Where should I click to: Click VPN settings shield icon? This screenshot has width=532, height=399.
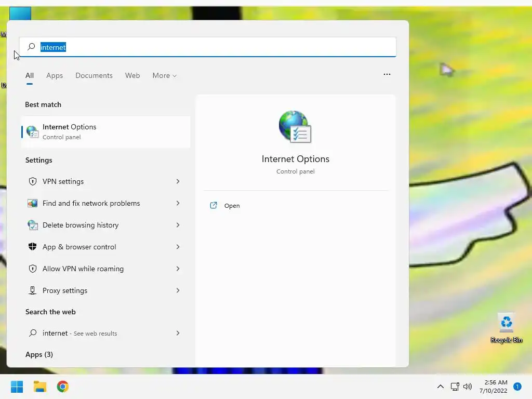coord(33,181)
